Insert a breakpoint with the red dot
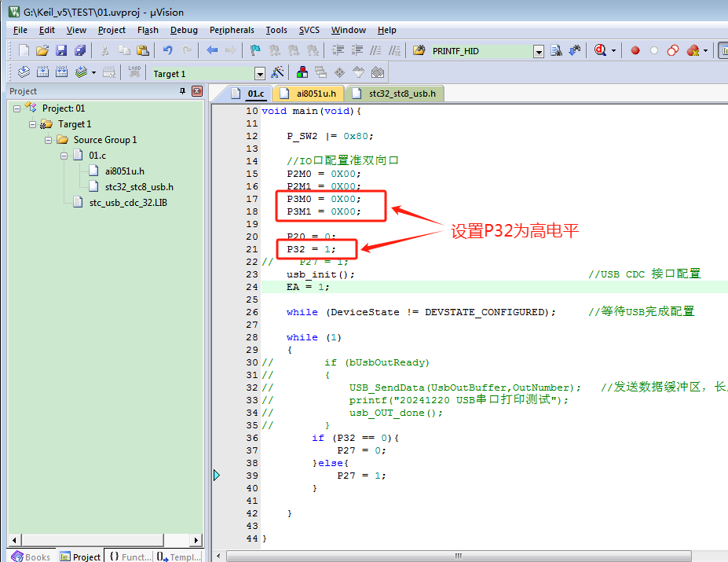 [x=635, y=50]
